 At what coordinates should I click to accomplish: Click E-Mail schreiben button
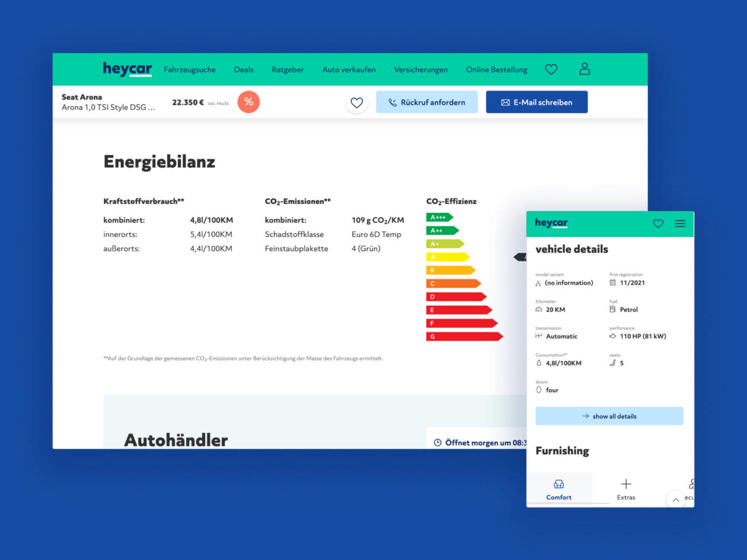coord(536,102)
